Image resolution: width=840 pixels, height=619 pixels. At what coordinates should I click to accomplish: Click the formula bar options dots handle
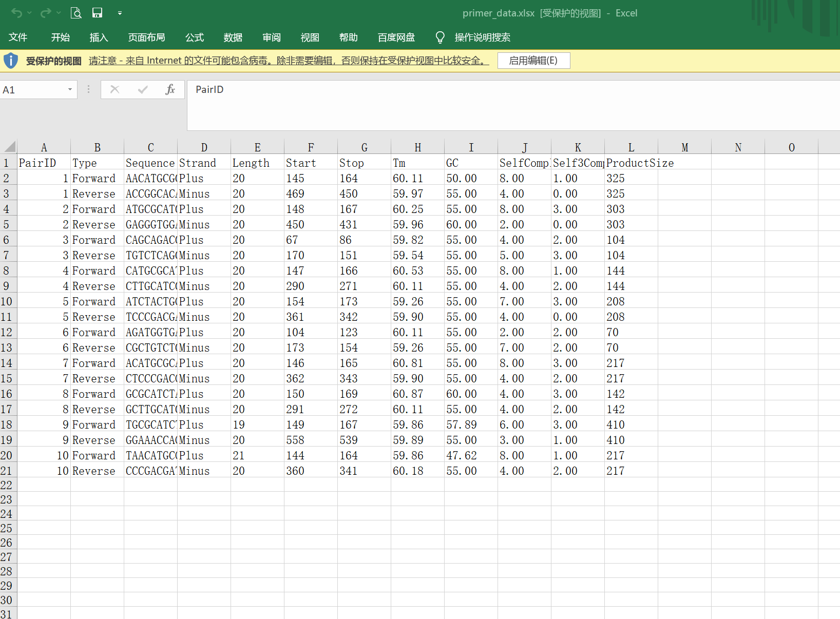point(88,90)
